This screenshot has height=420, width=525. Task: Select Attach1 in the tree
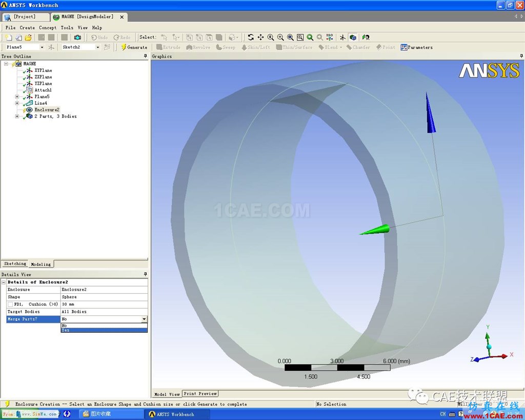pyautogui.click(x=43, y=90)
